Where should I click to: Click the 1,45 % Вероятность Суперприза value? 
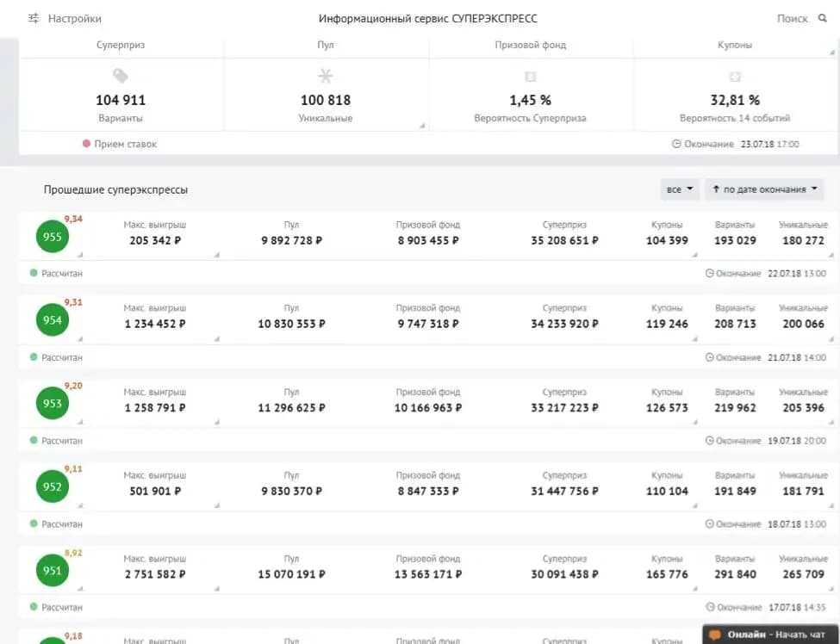click(x=531, y=100)
